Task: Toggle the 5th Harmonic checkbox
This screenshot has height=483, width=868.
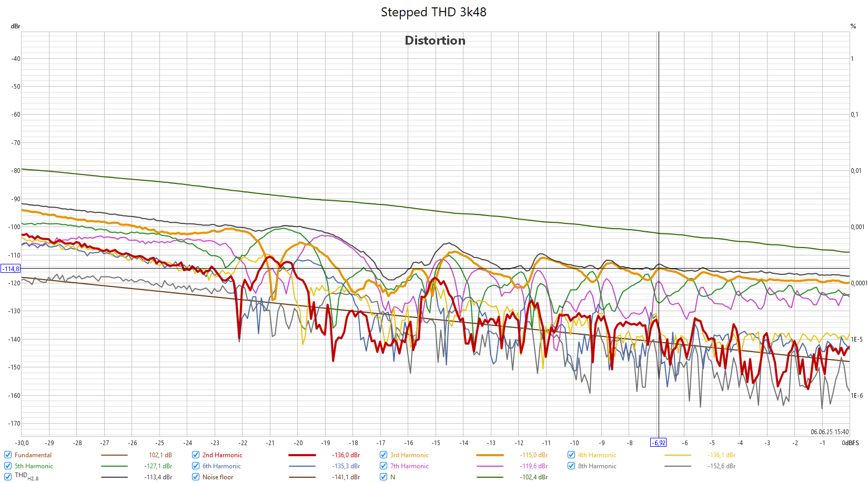Action: pyautogui.click(x=8, y=466)
